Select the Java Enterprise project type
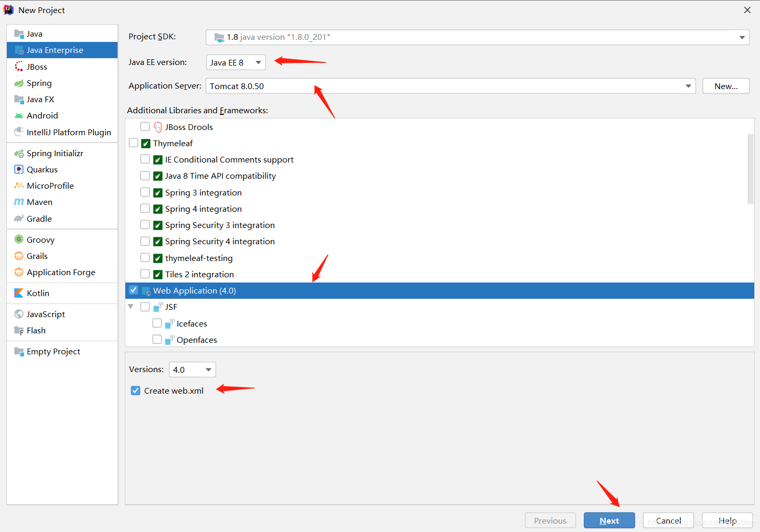Viewport: 760px width, 532px height. (x=62, y=50)
